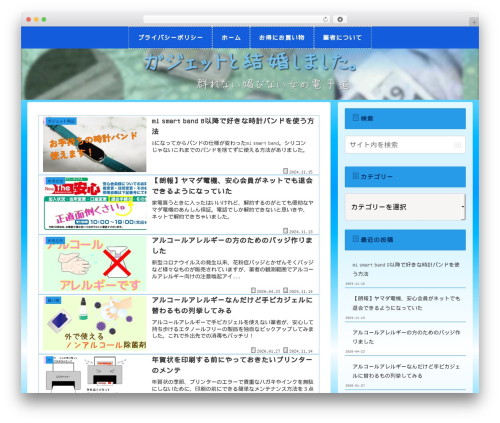The width and height of the screenshot is (500, 423).
Task: Click the browser reload icon
Action: (325, 19)
